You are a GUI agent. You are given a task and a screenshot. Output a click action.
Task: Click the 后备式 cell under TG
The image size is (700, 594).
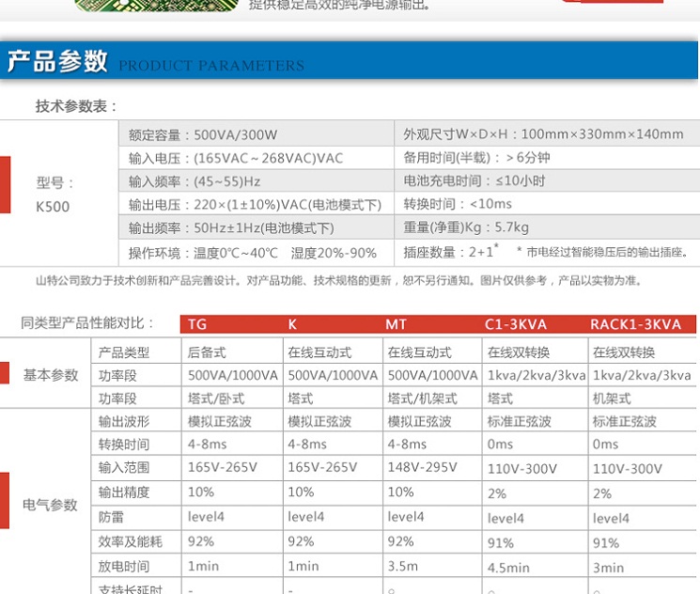tap(207, 352)
